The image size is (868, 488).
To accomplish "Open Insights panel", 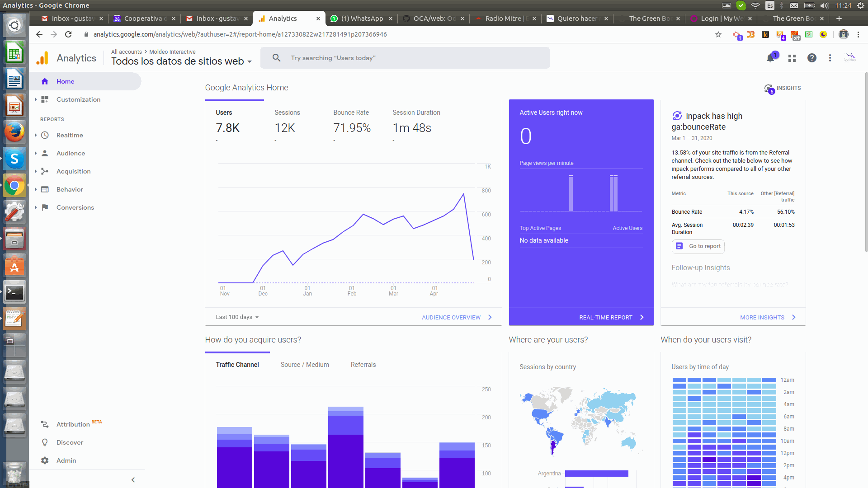I will pyautogui.click(x=783, y=88).
